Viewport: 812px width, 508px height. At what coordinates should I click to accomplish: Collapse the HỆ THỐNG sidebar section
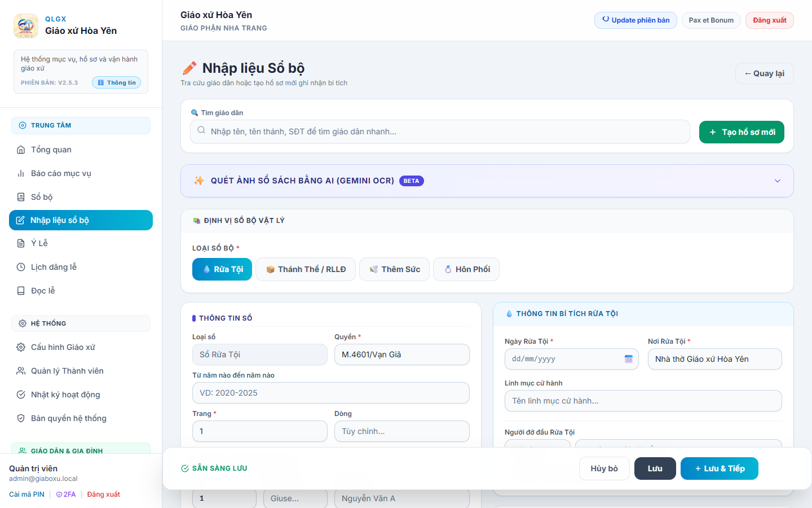(x=81, y=323)
